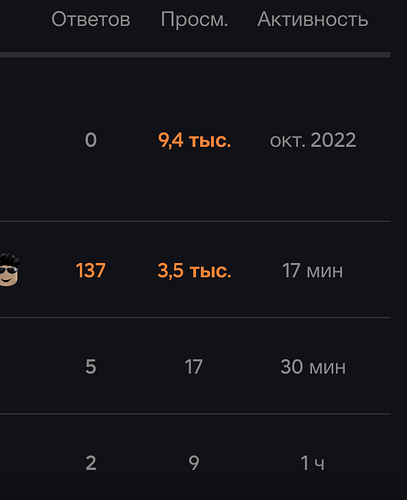Sort topics by Просм. column header
This screenshot has width=407, height=500.
[194, 19]
